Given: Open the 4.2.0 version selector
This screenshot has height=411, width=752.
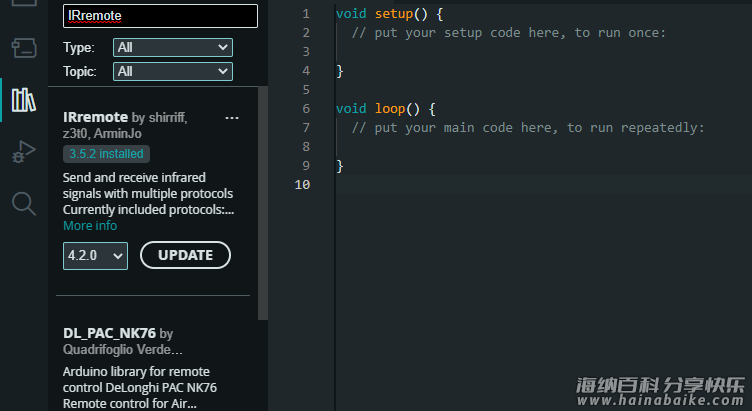Looking at the screenshot, I should 95,255.
